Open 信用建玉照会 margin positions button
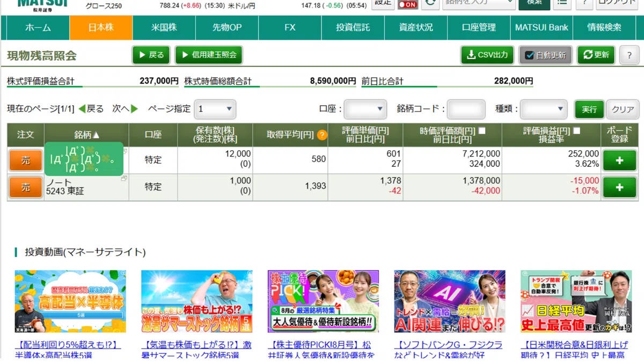Viewport: 644px width, 362px height. coord(209,55)
